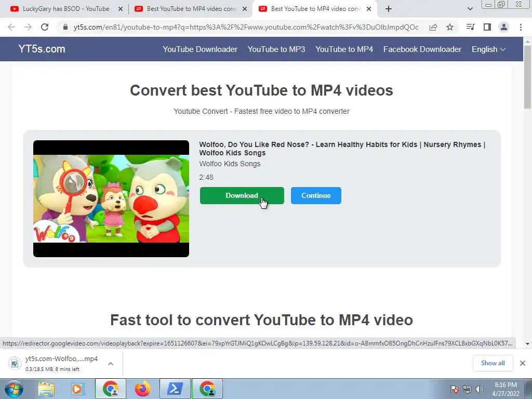532x399 pixels.
Task: Open the Chrome profile avatar
Action: pyautogui.click(x=504, y=27)
